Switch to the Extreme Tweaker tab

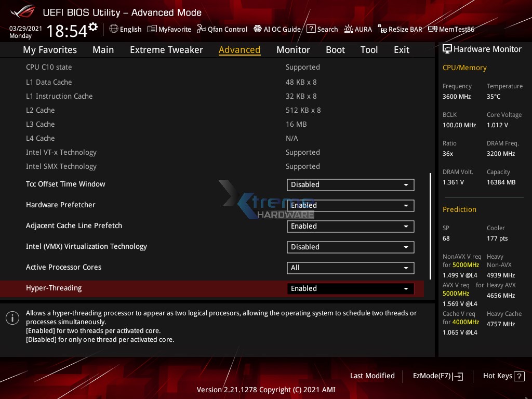[166, 49]
